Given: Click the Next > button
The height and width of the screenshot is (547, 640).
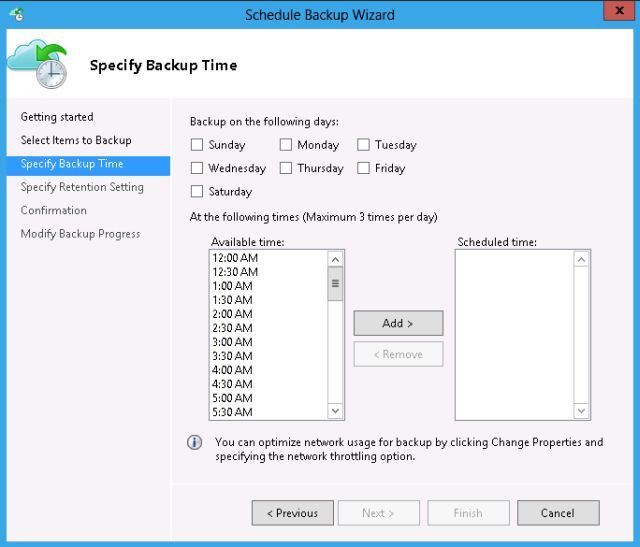Looking at the screenshot, I should tap(378, 513).
